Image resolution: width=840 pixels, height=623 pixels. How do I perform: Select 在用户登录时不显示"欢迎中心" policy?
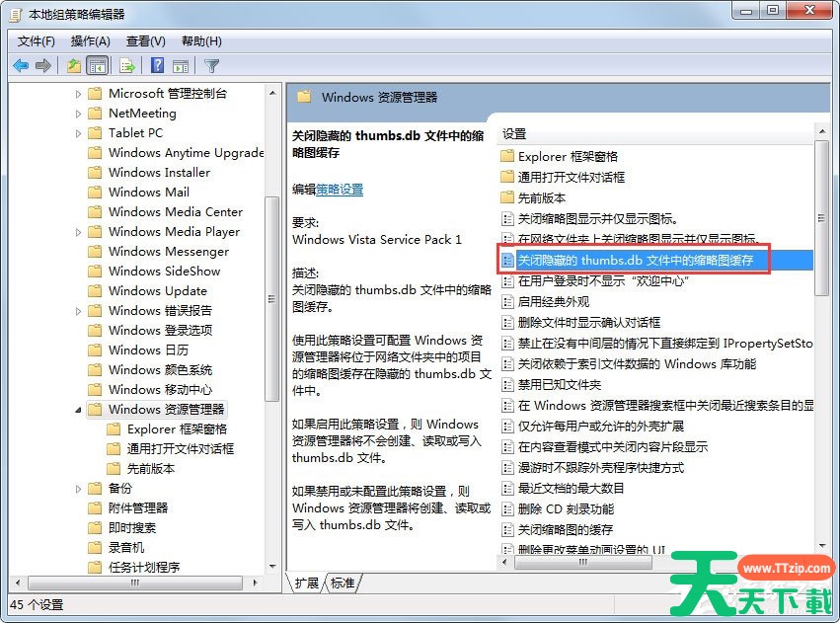(603, 280)
